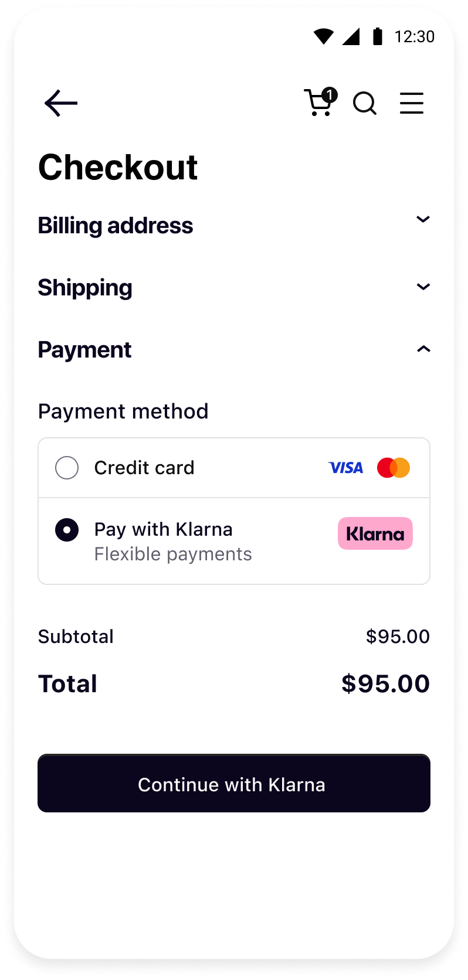
Task: Tap the back arrow icon
Action: point(61,103)
